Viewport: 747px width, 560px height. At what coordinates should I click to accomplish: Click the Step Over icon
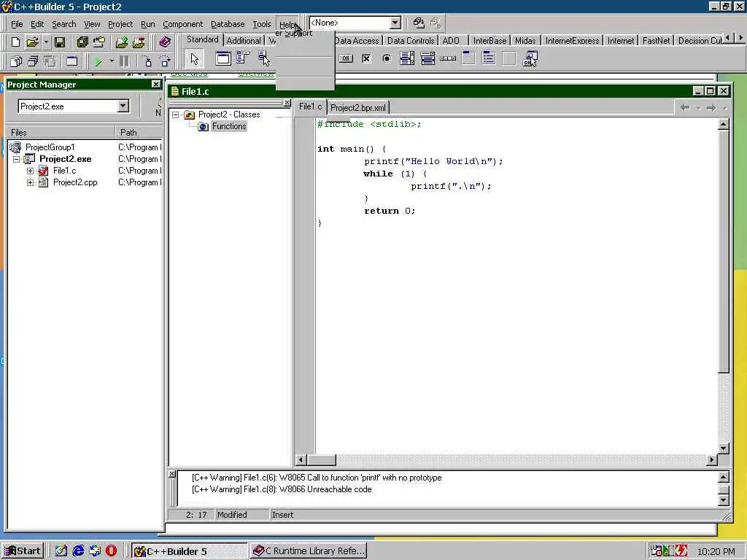(165, 61)
